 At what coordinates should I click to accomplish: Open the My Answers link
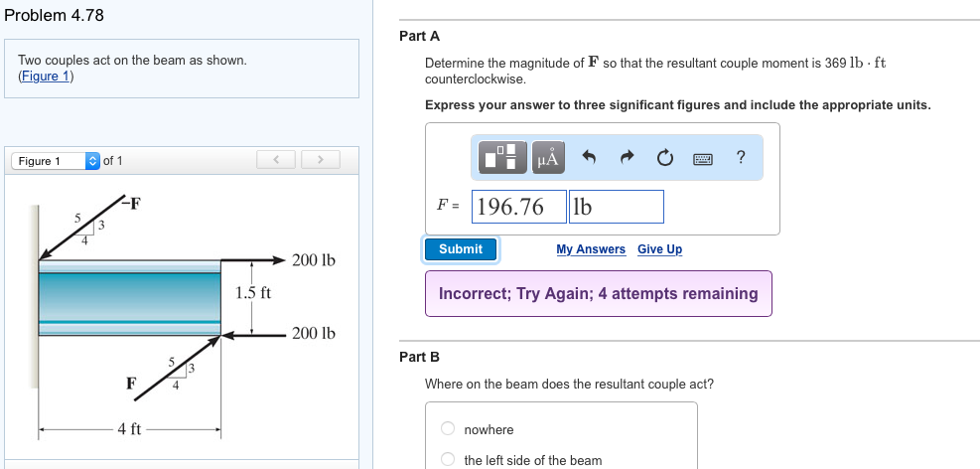(x=591, y=248)
